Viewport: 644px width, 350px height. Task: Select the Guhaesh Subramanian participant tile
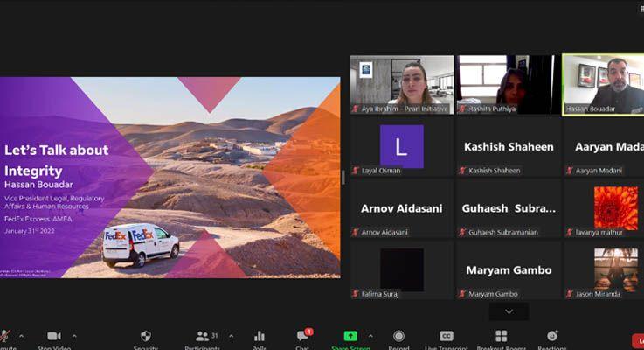tap(509, 208)
